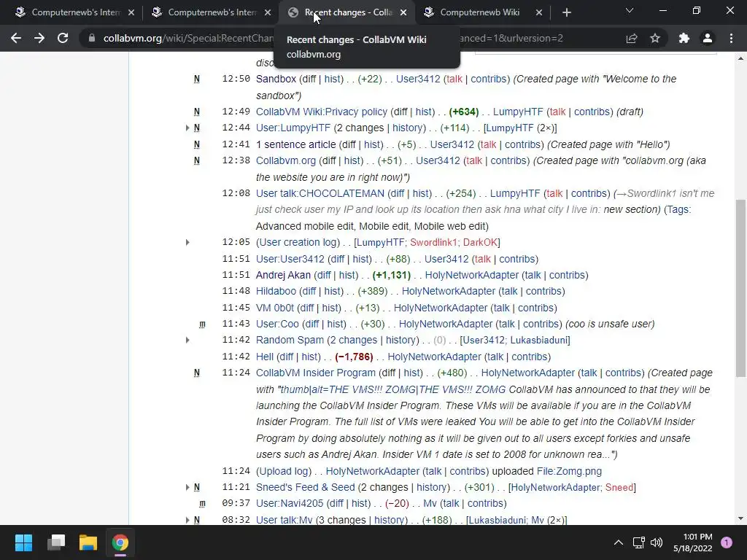Viewport: 747px width, 560px height.
Task: Click the Chrome icon on the taskbar
Action: click(x=120, y=542)
